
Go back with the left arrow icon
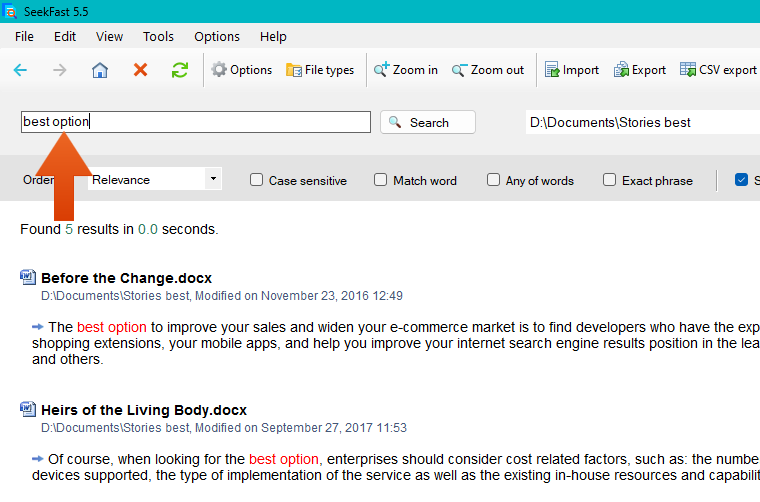click(x=20, y=70)
